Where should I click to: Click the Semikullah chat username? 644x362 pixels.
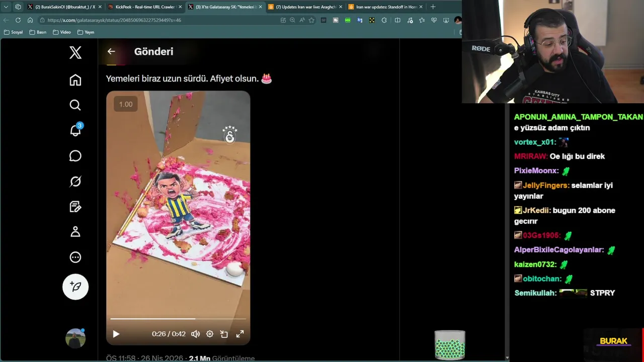[536, 293]
